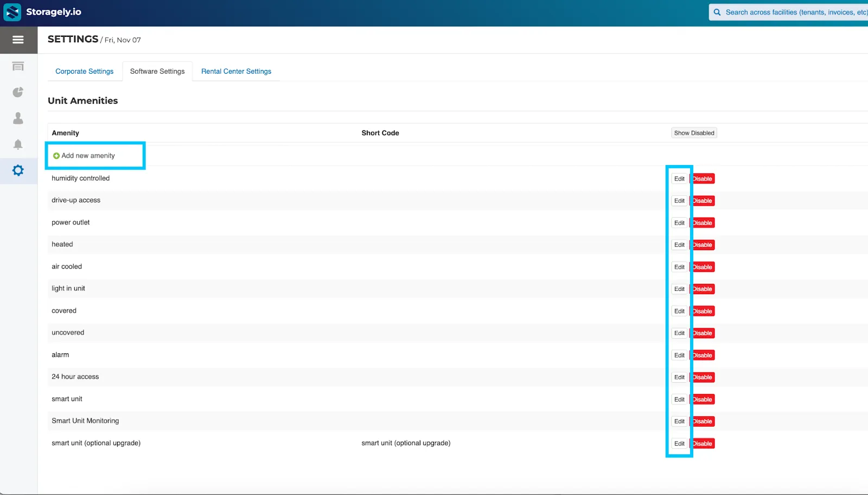Disable the heated amenity
868x495 pixels.
(x=702, y=245)
